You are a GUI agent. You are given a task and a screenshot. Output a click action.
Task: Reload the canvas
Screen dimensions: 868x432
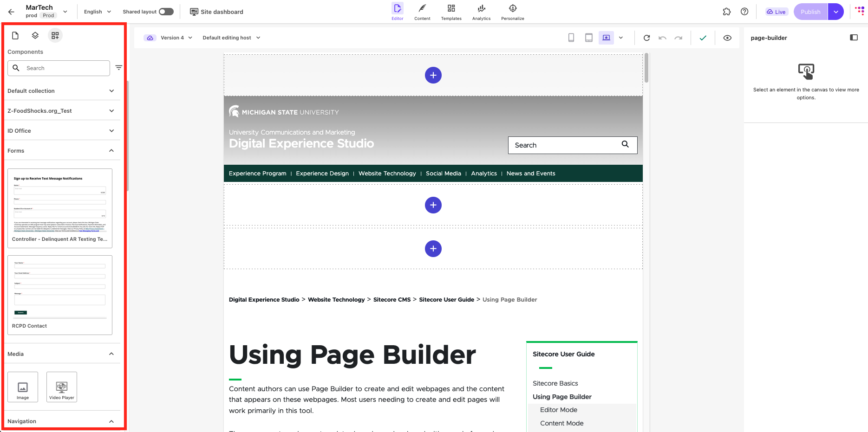[646, 38]
